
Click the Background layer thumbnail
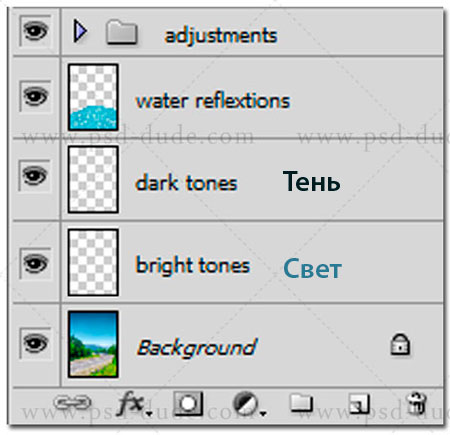click(x=93, y=344)
